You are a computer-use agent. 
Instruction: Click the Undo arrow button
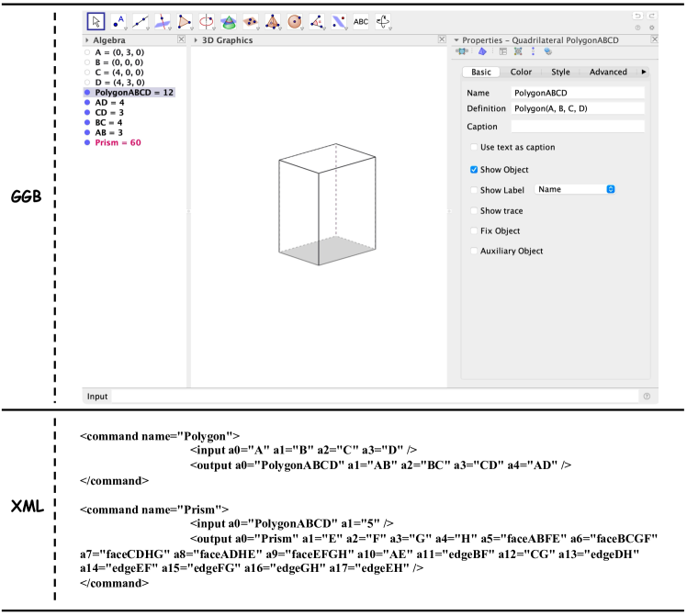[x=638, y=17]
